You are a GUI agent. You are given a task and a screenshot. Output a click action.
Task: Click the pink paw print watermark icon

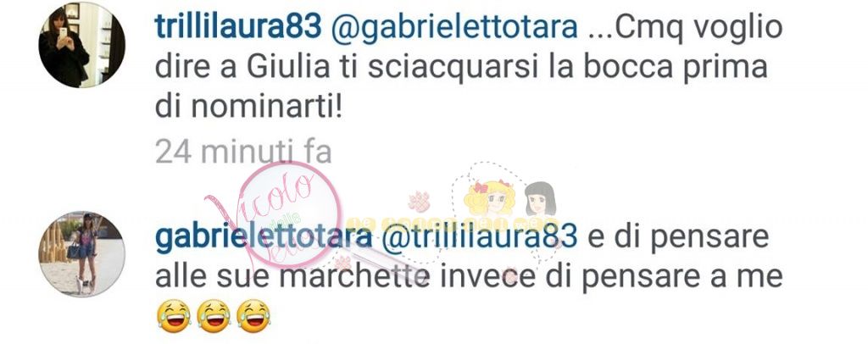coord(419,202)
